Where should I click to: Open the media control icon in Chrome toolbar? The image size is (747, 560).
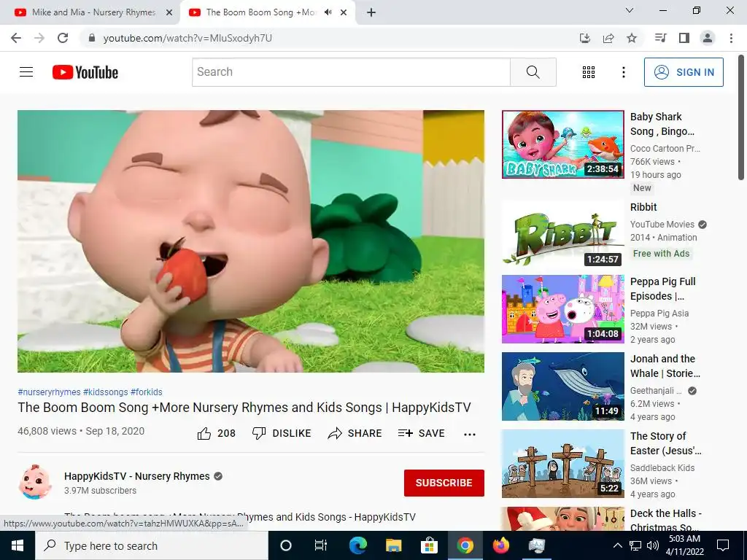coord(661,38)
